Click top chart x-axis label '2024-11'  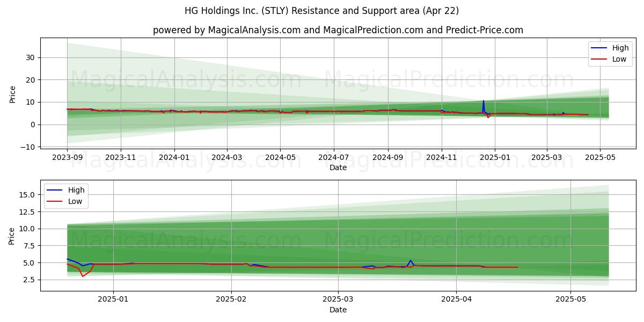click(x=441, y=158)
